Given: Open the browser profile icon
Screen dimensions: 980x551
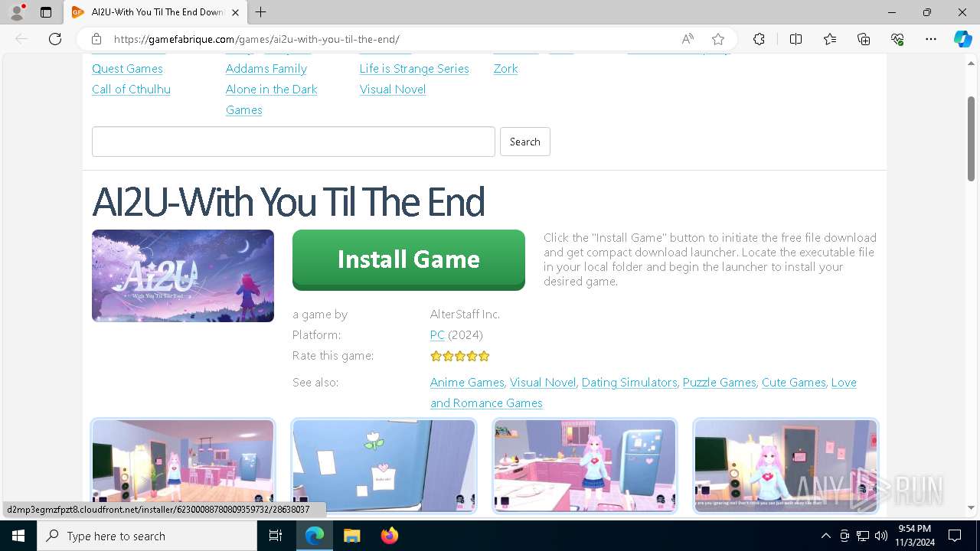Looking at the screenshot, I should coord(17,12).
